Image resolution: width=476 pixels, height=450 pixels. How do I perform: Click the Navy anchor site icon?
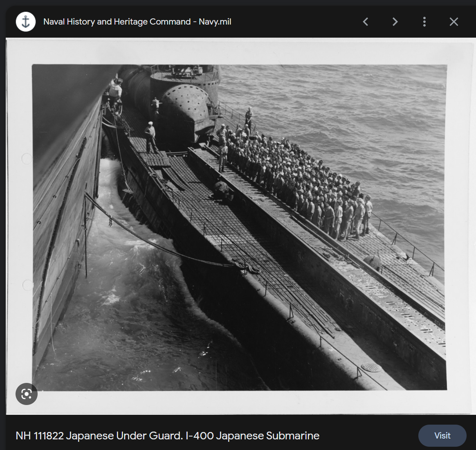coord(26,22)
